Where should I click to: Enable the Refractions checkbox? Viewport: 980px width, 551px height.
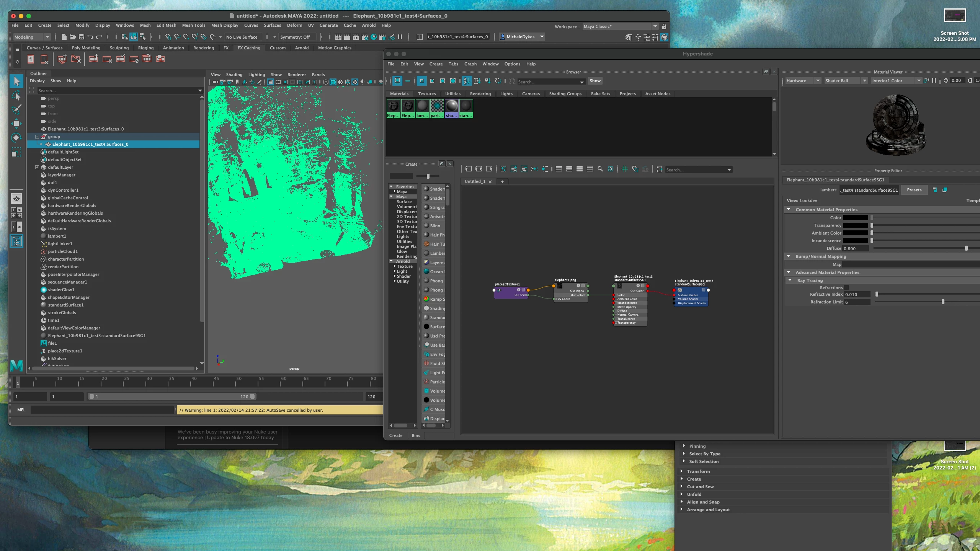tap(846, 288)
